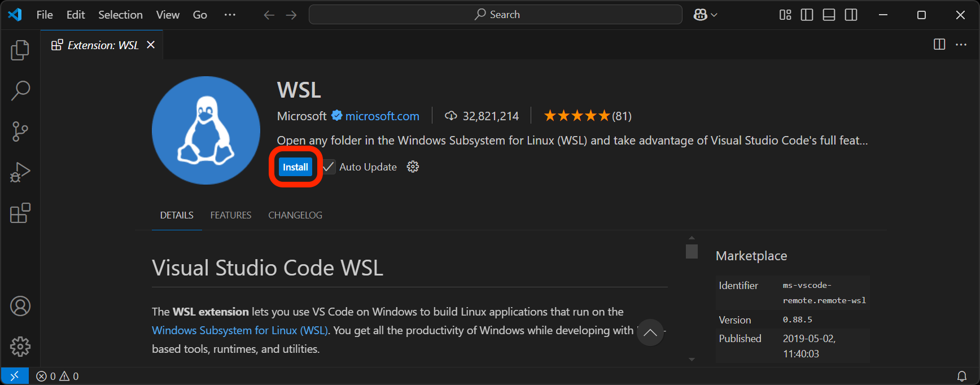
Task: Close the Extension: WSL tab
Action: click(151, 45)
